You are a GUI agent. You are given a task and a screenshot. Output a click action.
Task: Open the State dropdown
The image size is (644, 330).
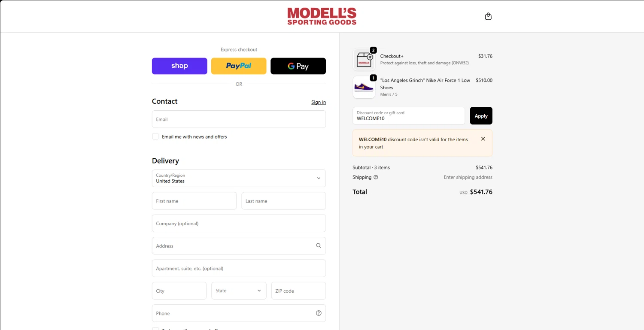click(239, 291)
